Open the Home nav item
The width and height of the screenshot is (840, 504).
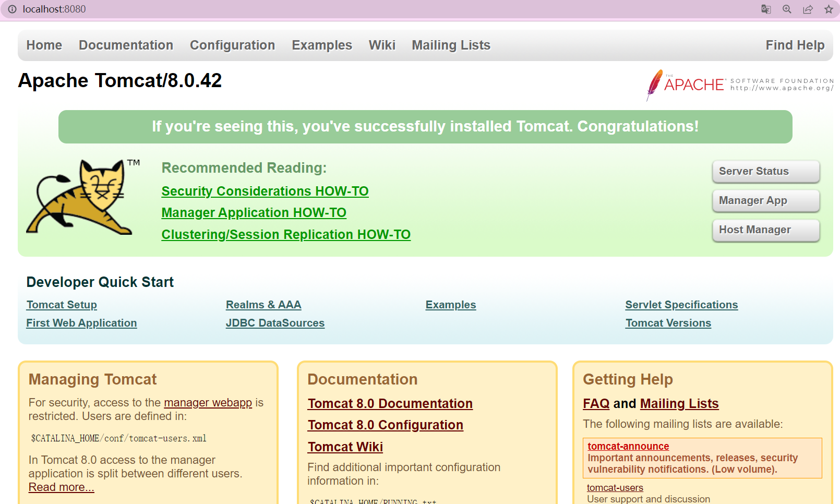tap(44, 45)
